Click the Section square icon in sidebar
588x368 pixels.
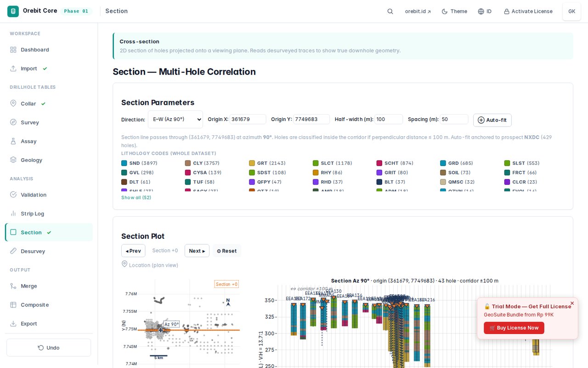point(13,233)
